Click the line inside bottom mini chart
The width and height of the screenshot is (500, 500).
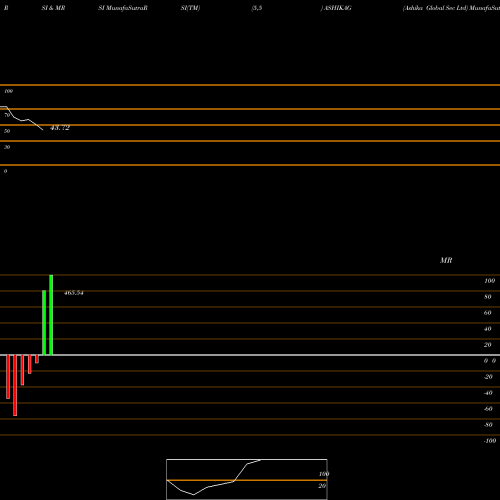point(213,477)
